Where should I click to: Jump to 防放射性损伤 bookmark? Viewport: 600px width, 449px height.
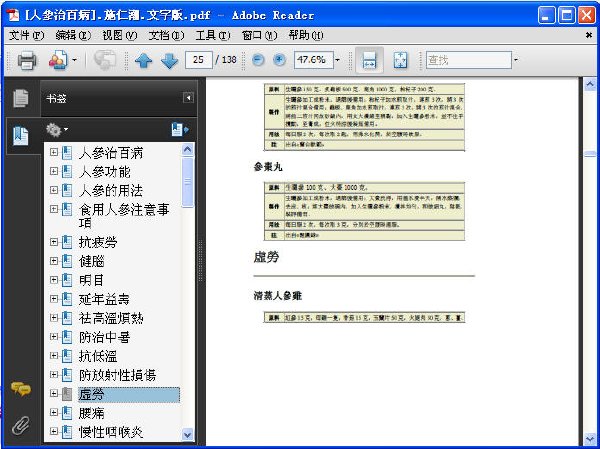point(117,375)
